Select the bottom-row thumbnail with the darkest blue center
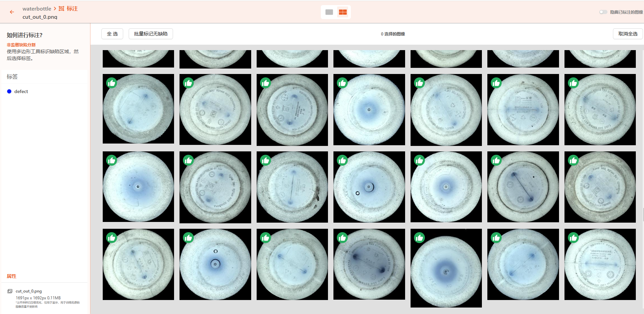644x314 pixels. click(446, 268)
